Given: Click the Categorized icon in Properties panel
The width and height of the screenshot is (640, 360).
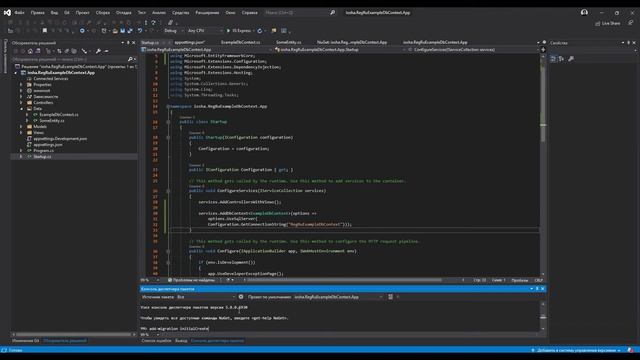Looking at the screenshot, I should pos(553,59).
